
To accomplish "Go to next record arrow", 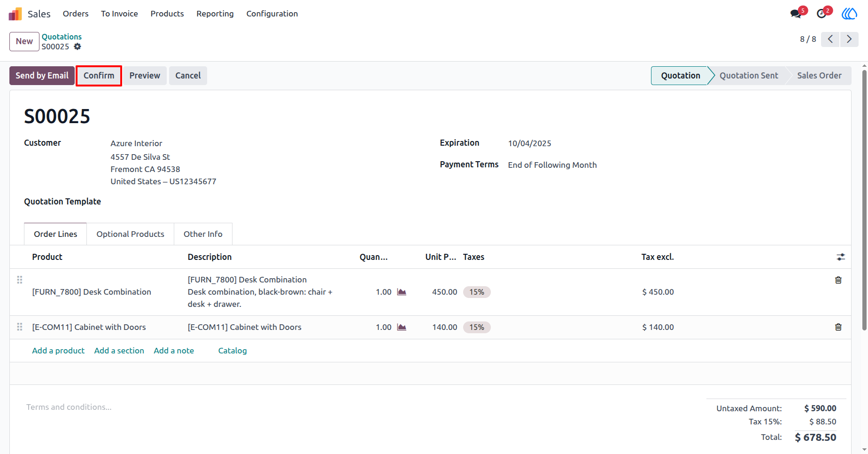I will [x=849, y=39].
